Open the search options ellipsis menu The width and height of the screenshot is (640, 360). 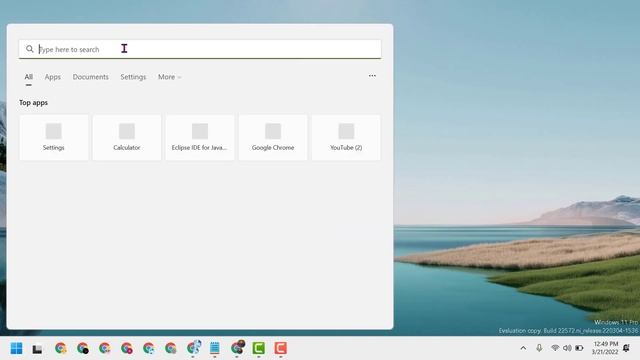coord(372,76)
